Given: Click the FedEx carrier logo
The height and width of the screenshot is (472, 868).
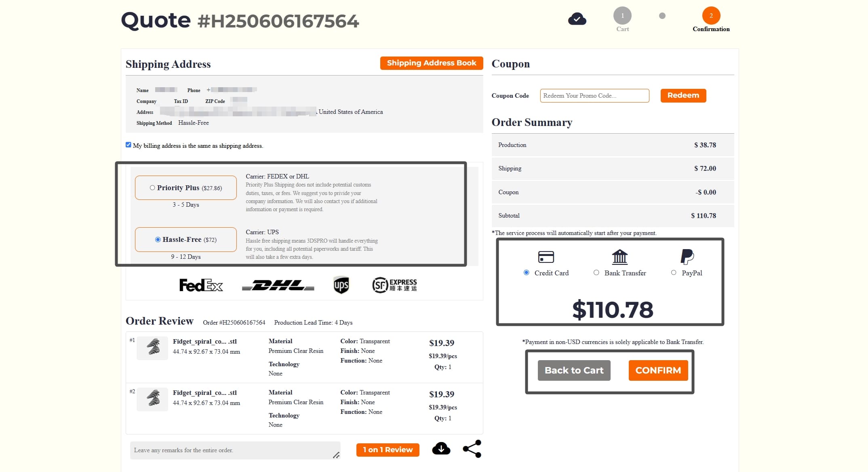Looking at the screenshot, I should [x=201, y=285].
